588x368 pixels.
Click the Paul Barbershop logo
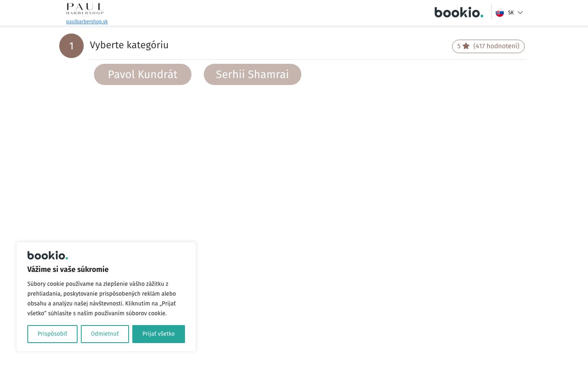pyautogui.click(x=85, y=9)
